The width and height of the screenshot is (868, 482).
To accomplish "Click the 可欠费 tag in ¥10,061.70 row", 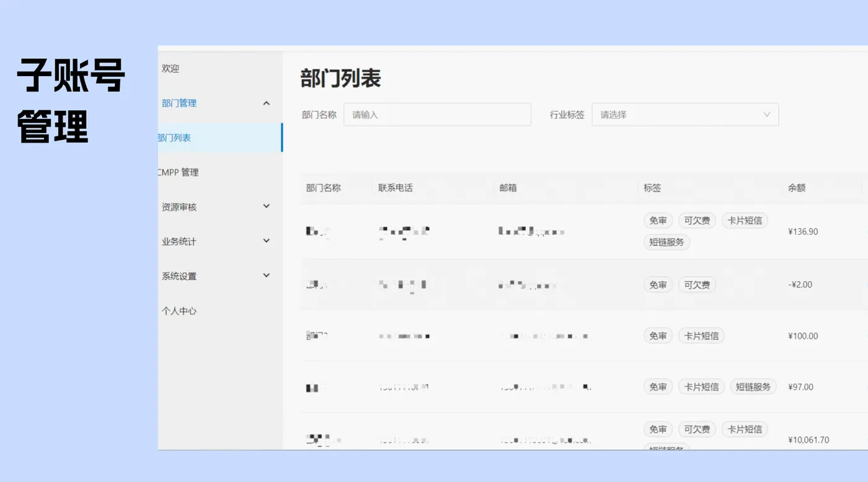I will (x=697, y=429).
